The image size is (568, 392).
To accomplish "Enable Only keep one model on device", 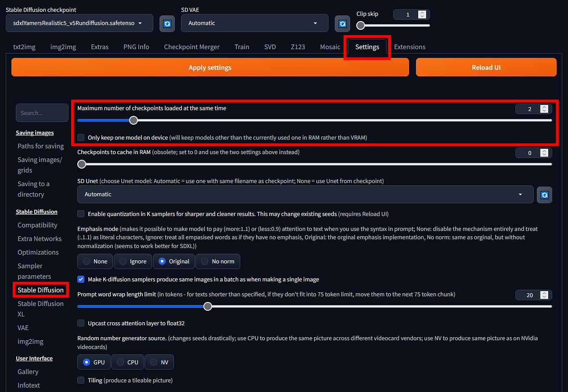I will click(x=81, y=137).
